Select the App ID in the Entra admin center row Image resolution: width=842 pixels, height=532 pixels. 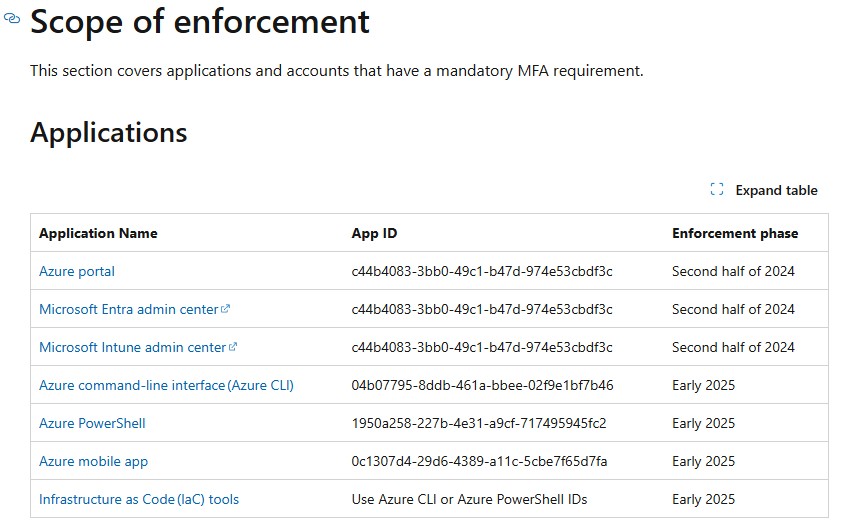(482, 310)
